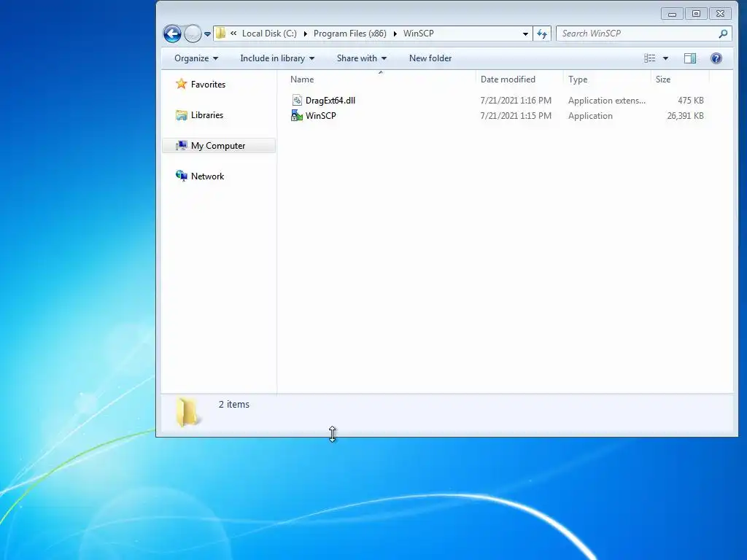This screenshot has height=560, width=747.
Task: Click the 475 KB size cell
Action: pyautogui.click(x=691, y=101)
